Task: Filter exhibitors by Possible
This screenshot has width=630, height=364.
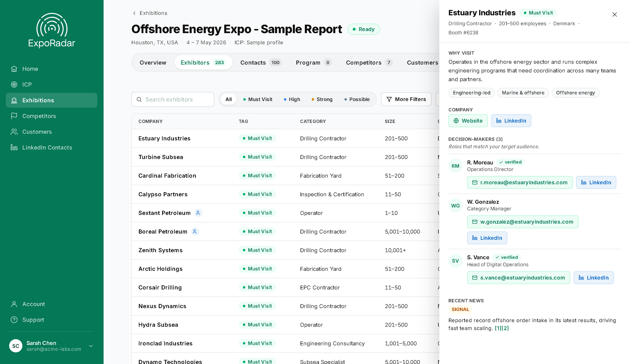Action: pyautogui.click(x=357, y=99)
